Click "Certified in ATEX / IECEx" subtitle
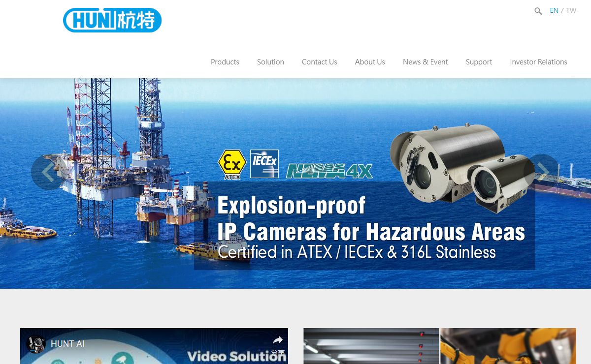591x364 pixels. tap(357, 252)
